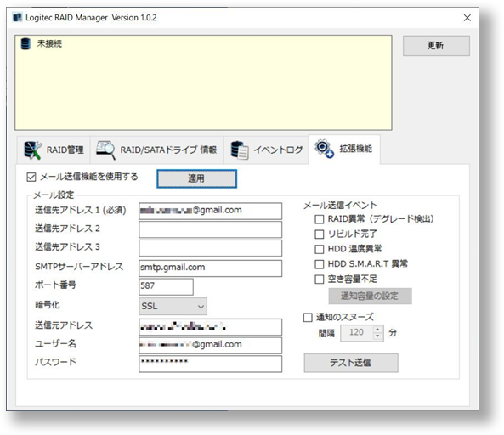Viewport: 504px width, 435px height.
Task: Switch to RAID/SATAドライブ 情報 tab
Action: (157, 150)
